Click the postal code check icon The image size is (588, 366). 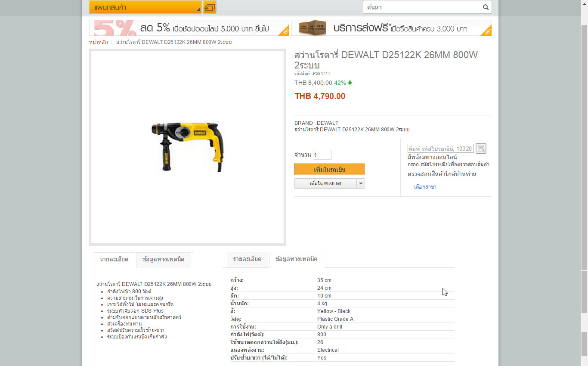click(481, 149)
